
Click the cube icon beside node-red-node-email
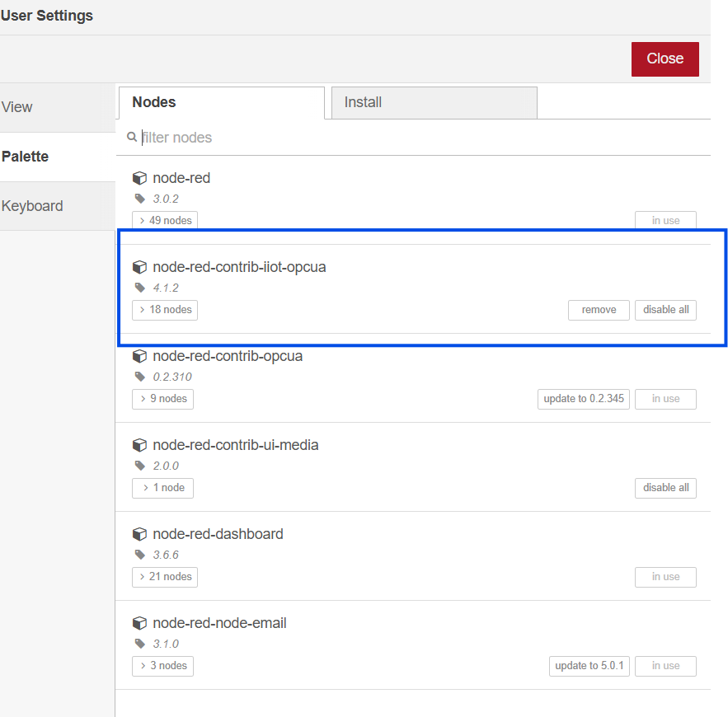(139, 623)
